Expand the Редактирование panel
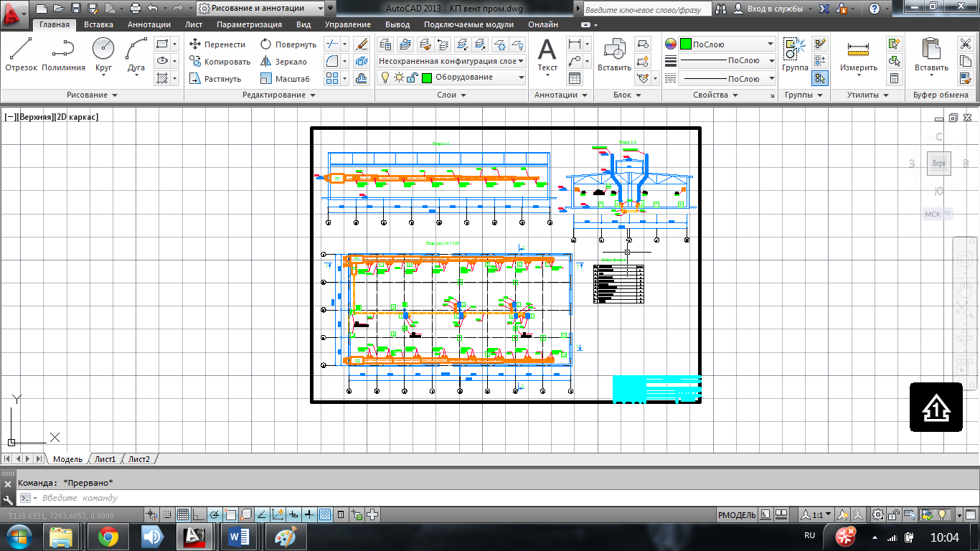The height and width of the screenshot is (551, 980). 279,95
